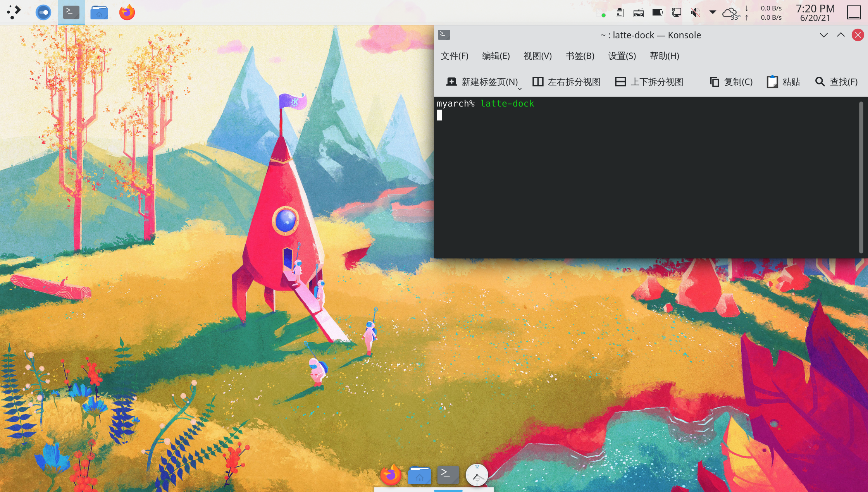Viewport: 868px width, 492px height.
Task: Click the clock showing 7:20 PM
Action: pyautogui.click(x=815, y=13)
